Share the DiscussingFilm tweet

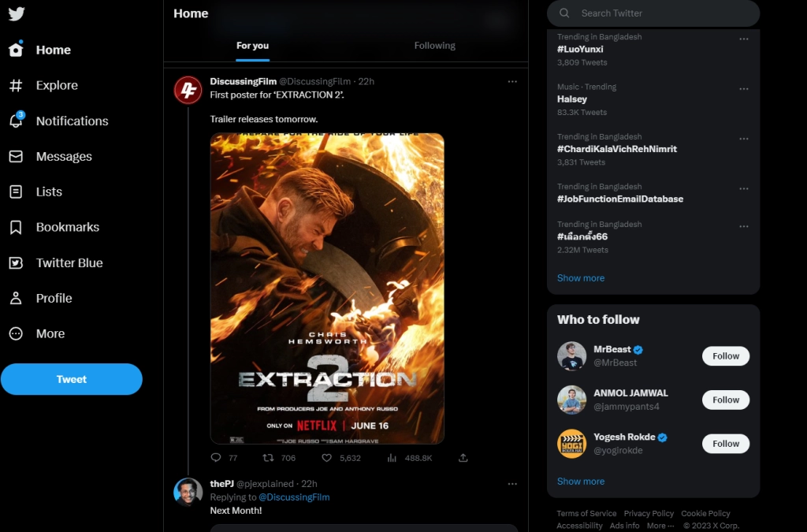click(463, 457)
